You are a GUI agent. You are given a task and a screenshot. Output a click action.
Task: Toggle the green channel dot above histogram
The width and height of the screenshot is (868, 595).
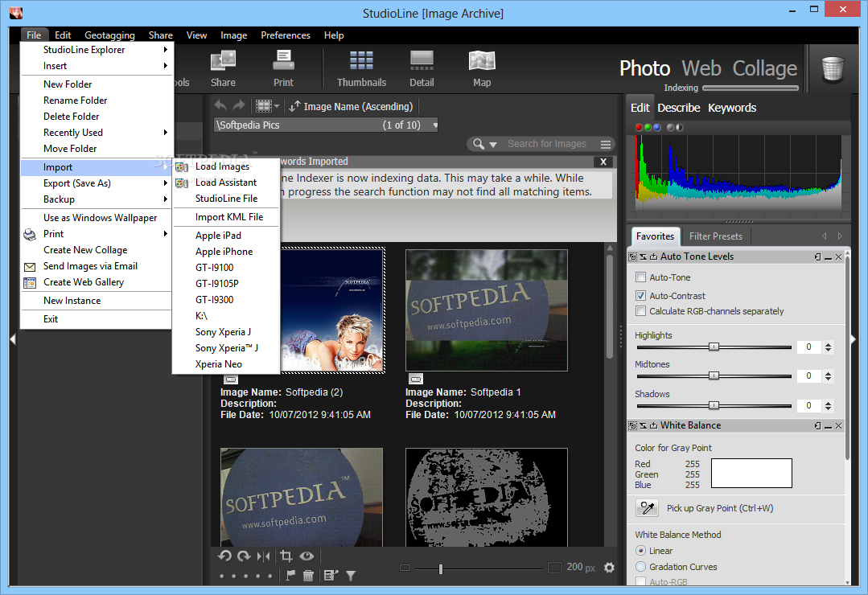click(647, 127)
